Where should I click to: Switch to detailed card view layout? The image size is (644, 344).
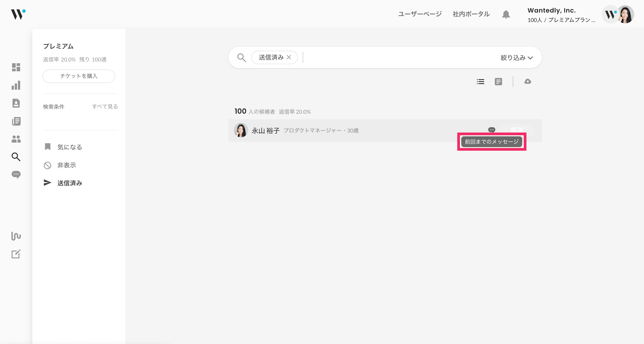498,82
